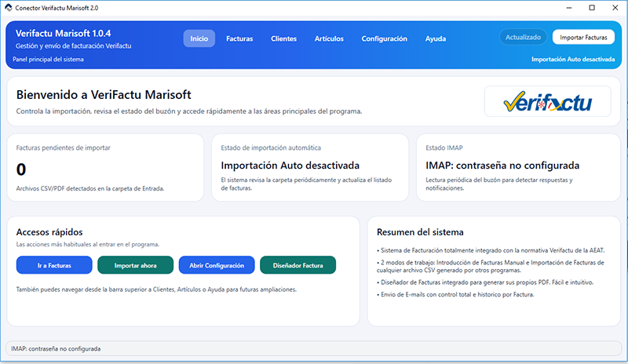Screen dimensions: 628x364
Task: Click 'También puedes navegar desde la barra' note
Action: tap(156, 289)
